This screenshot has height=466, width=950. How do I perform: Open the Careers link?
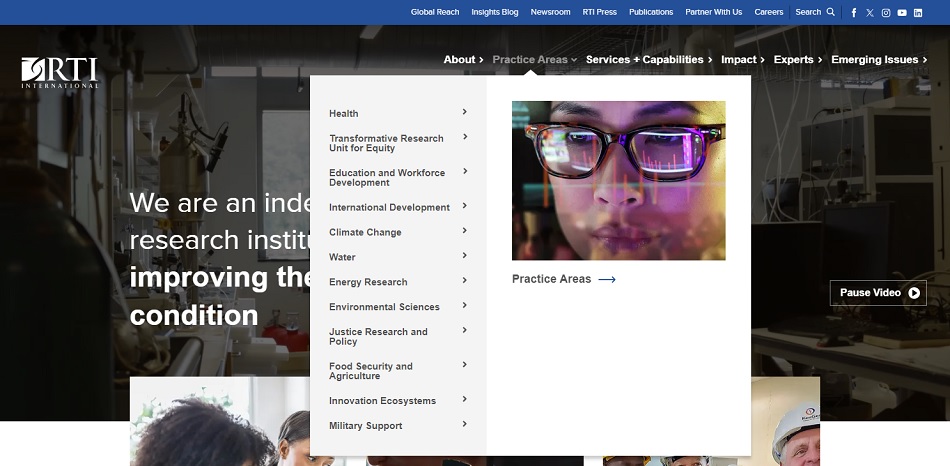pyautogui.click(x=769, y=12)
